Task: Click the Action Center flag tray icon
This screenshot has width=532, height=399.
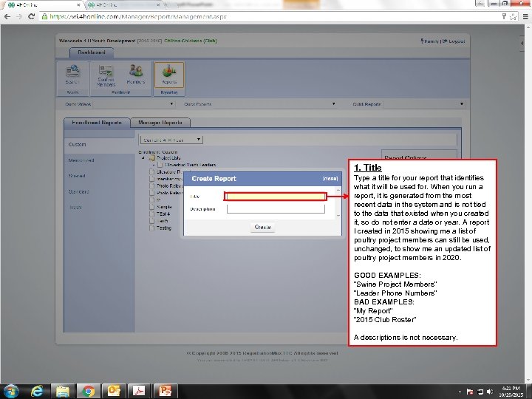Action: (470, 392)
